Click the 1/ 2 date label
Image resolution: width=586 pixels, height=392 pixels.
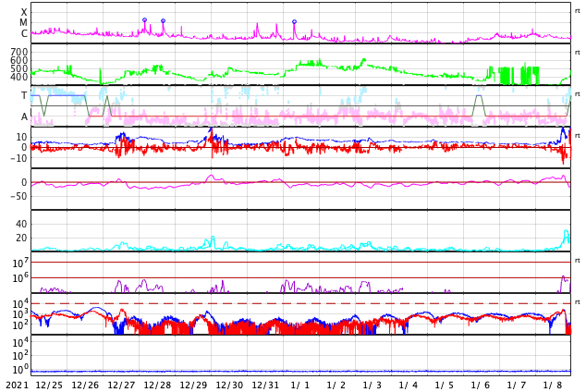pyautogui.click(x=336, y=386)
